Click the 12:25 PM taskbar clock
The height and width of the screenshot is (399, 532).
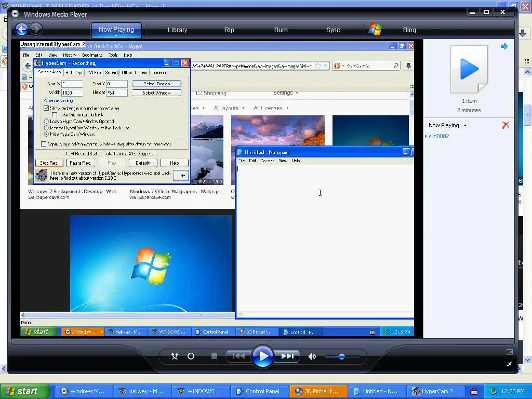coord(513,391)
